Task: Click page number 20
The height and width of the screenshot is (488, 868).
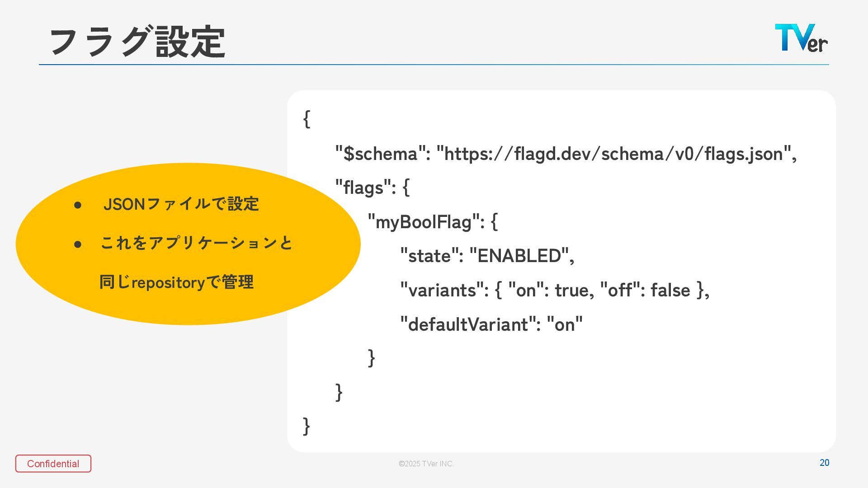Action: (x=824, y=463)
